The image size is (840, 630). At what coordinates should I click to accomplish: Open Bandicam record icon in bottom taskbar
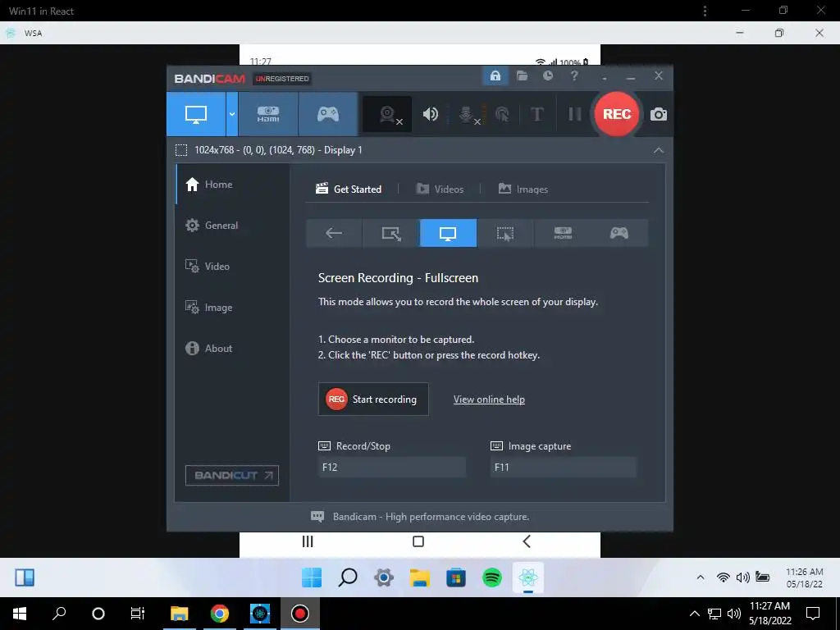[x=300, y=614]
